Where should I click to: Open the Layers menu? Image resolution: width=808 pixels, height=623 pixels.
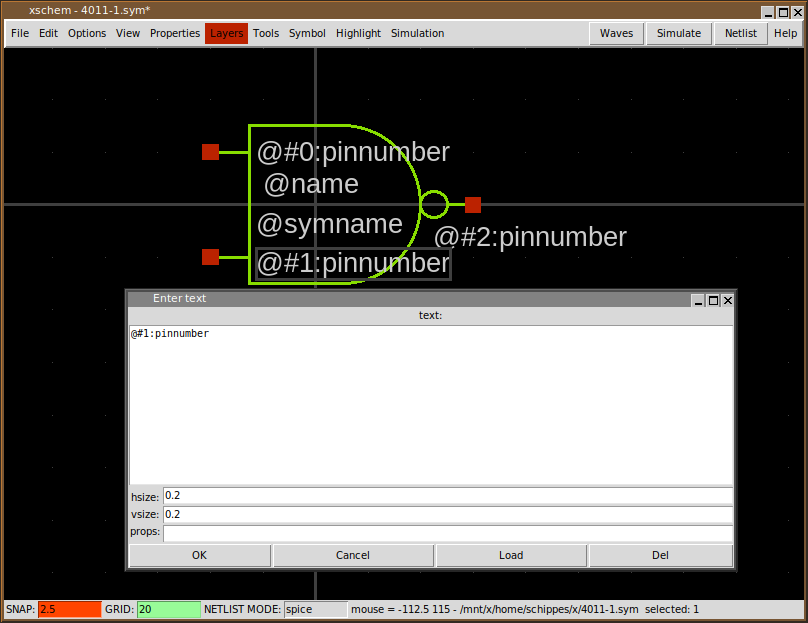click(226, 33)
